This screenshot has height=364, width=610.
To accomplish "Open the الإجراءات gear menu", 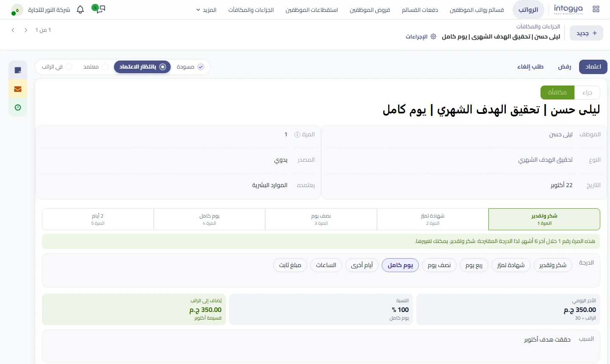I will coord(421,37).
